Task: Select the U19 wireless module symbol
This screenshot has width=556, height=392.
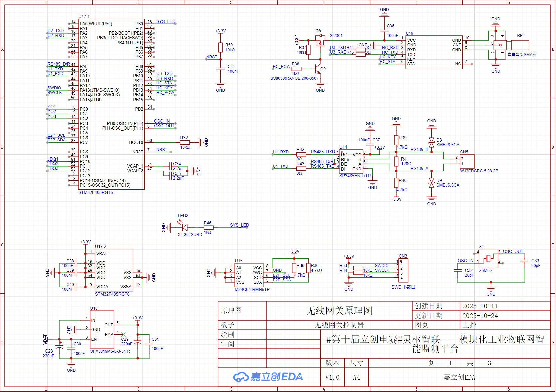Action: click(434, 52)
